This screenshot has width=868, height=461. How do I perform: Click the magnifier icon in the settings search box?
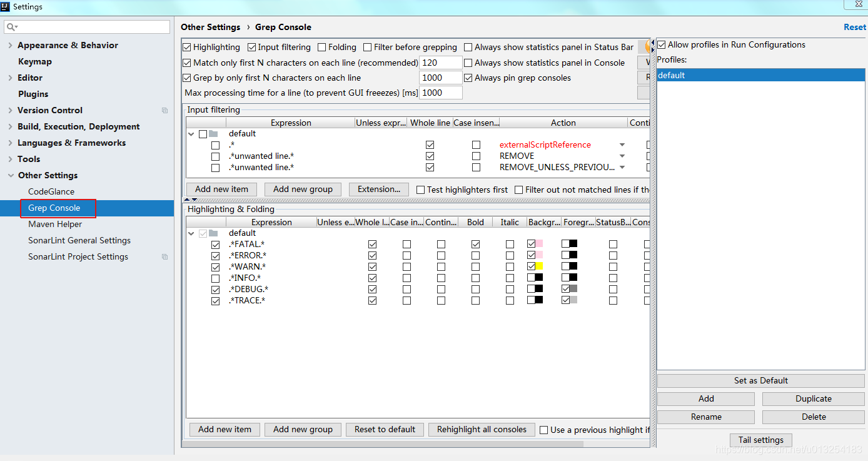[12, 27]
